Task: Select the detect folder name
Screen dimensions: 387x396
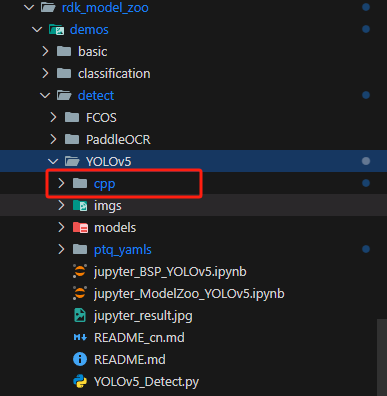Action: pos(96,96)
